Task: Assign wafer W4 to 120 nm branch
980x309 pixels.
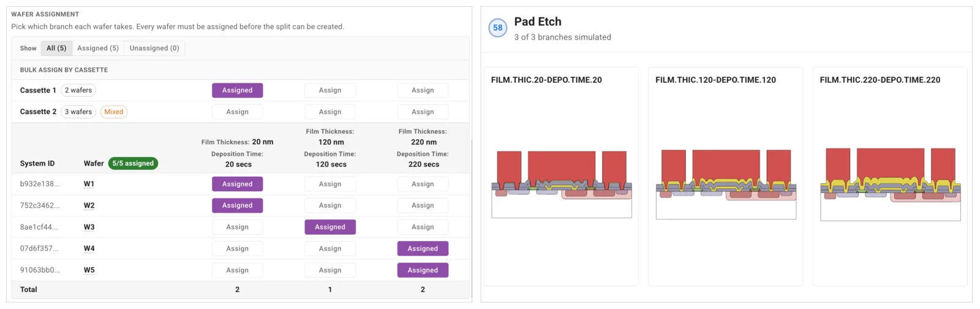Action: click(330, 248)
